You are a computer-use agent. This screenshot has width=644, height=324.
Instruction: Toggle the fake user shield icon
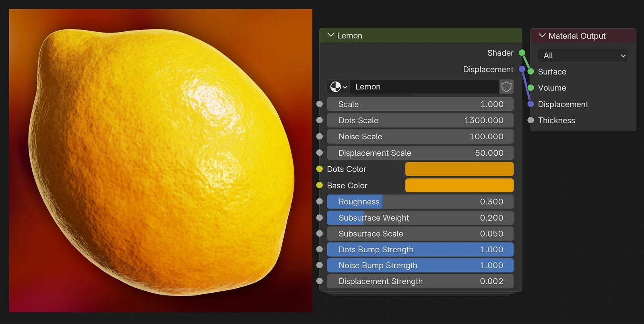(x=506, y=87)
